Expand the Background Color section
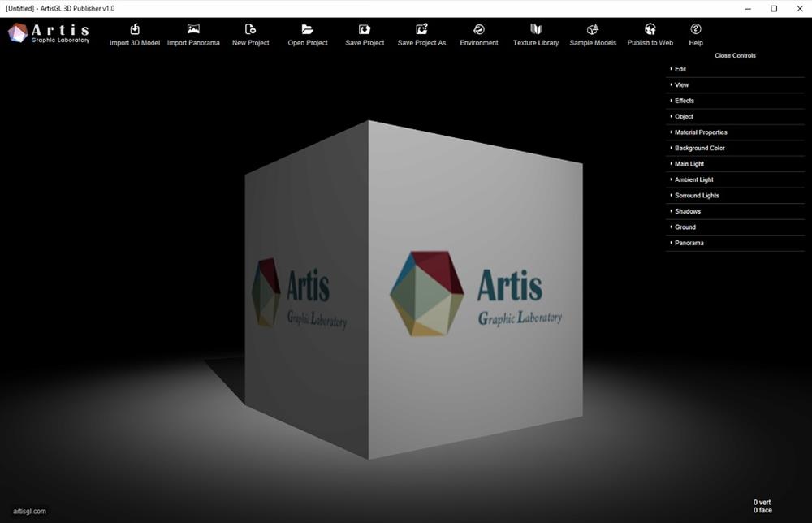Image resolution: width=812 pixels, height=523 pixels. (735, 148)
